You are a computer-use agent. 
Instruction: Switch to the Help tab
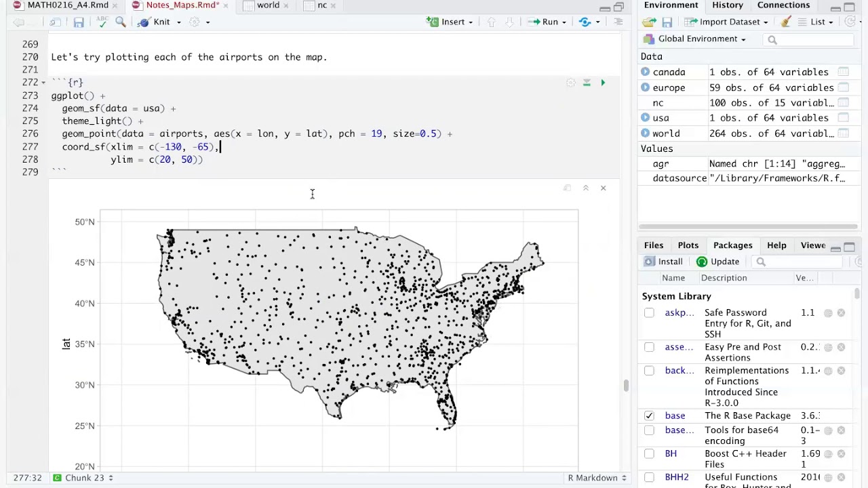coord(776,245)
